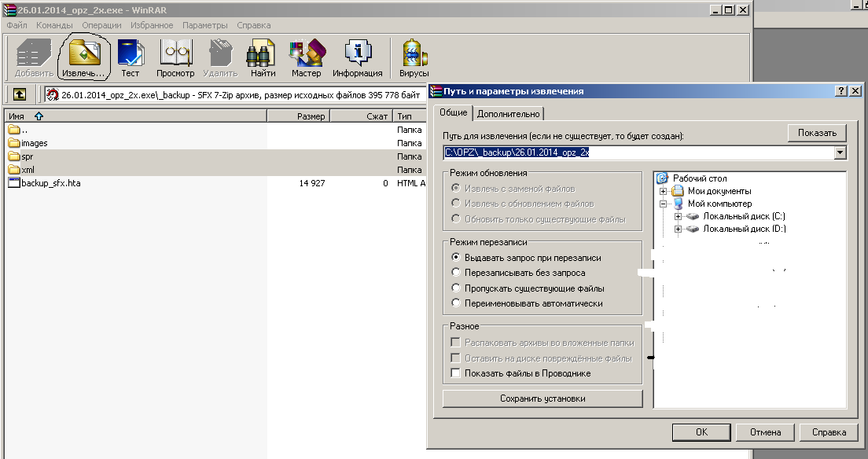Open Просмотр (View) toolbar icon
This screenshot has height=459, width=868.
(x=175, y=55)
